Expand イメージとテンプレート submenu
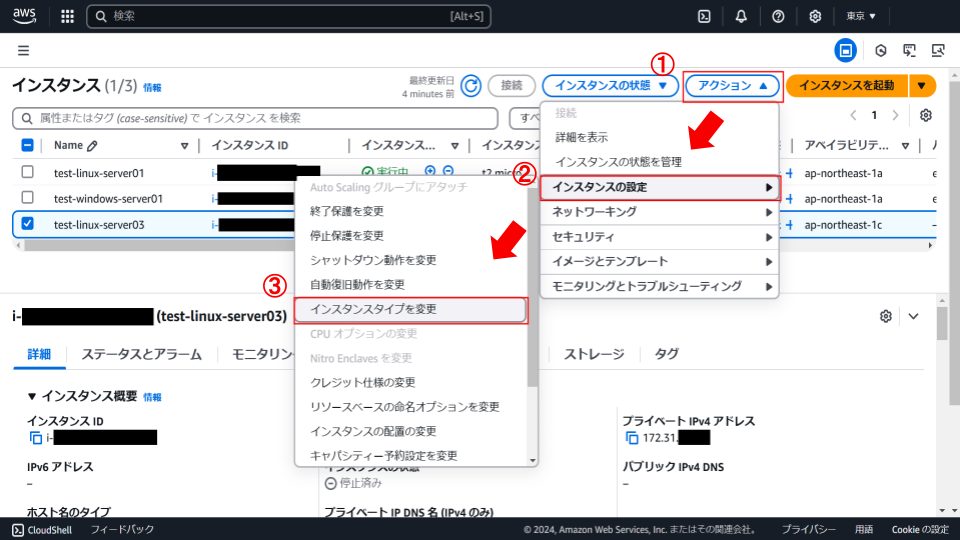The width and height of the screenshot is (960, 540). [x=660, y=261]
